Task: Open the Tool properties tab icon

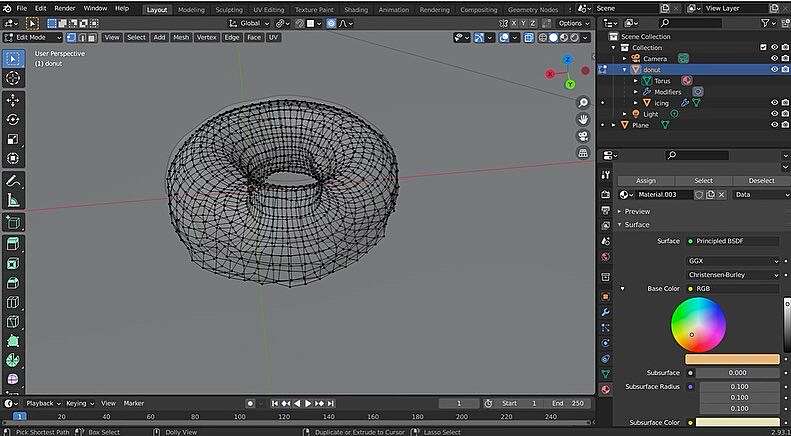Action: (606, 175)
